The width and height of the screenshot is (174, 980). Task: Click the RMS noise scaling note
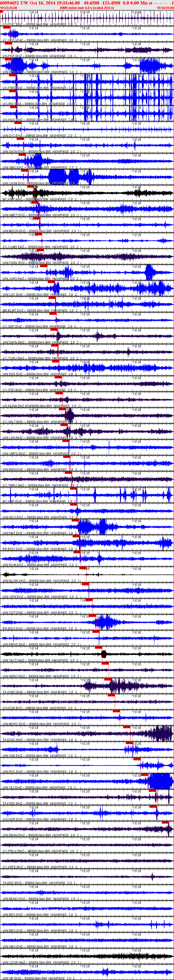(x=87, y=8)
